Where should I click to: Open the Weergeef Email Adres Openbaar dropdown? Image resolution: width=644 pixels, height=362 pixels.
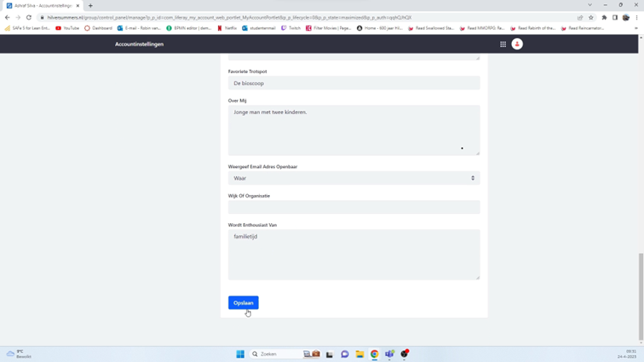point(354,178)
